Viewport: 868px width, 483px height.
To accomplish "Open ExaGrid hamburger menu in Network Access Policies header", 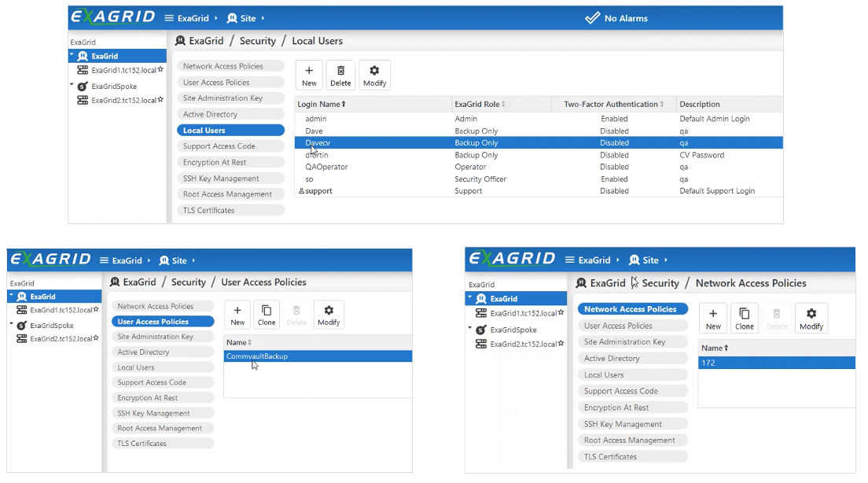I will (x=592, y=260).
